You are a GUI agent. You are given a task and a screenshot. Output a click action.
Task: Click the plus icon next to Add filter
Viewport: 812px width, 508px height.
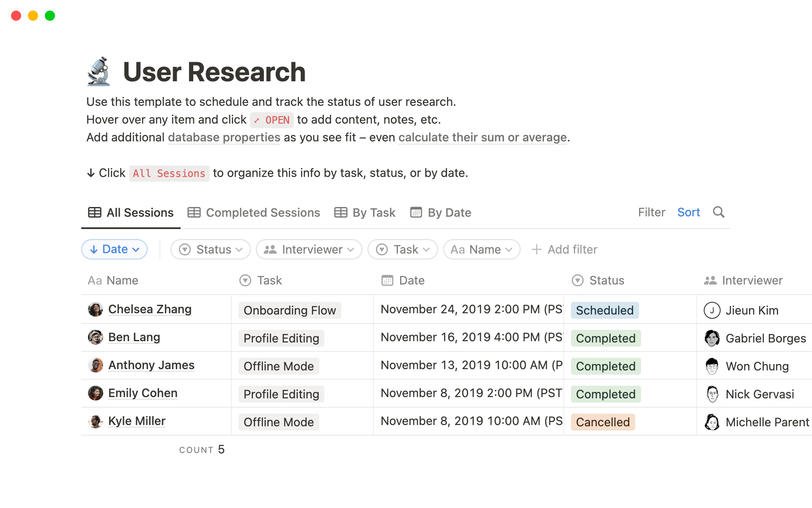[536, 249]
